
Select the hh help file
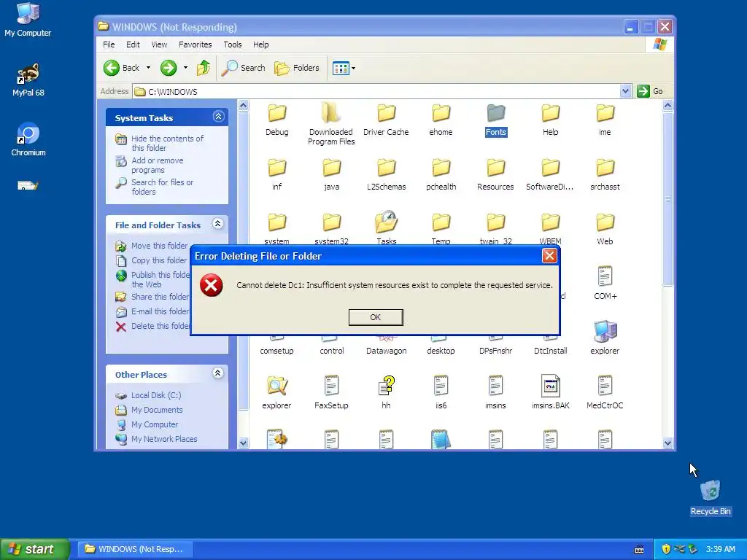pos(387,392)
